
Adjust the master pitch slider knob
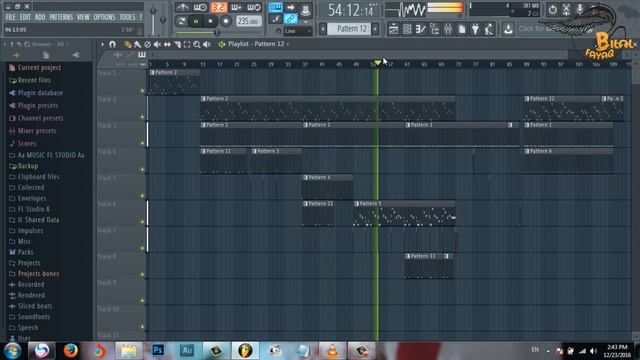tap(163, 20)
